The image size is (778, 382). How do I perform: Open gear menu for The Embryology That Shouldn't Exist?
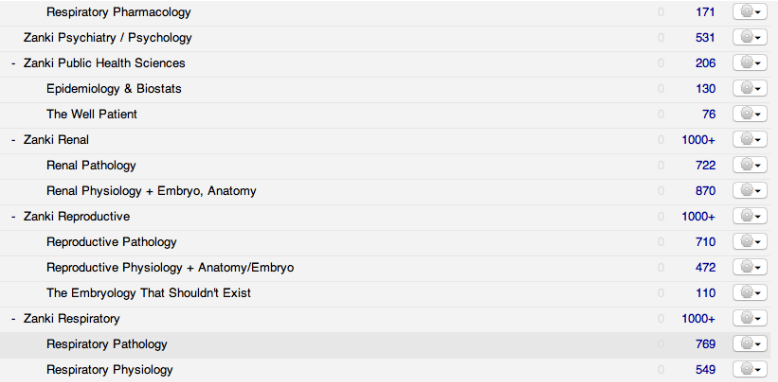tap(750, 293)
